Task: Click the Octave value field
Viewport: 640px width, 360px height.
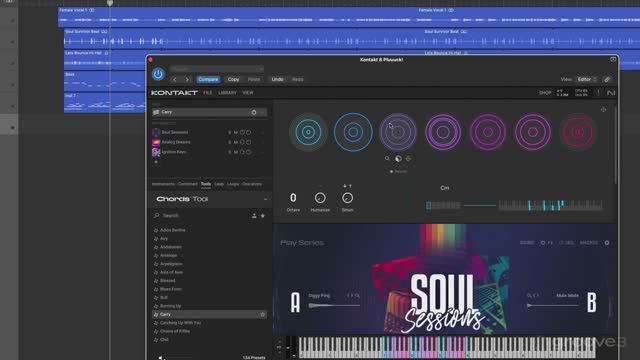Action: click(293, 198)
